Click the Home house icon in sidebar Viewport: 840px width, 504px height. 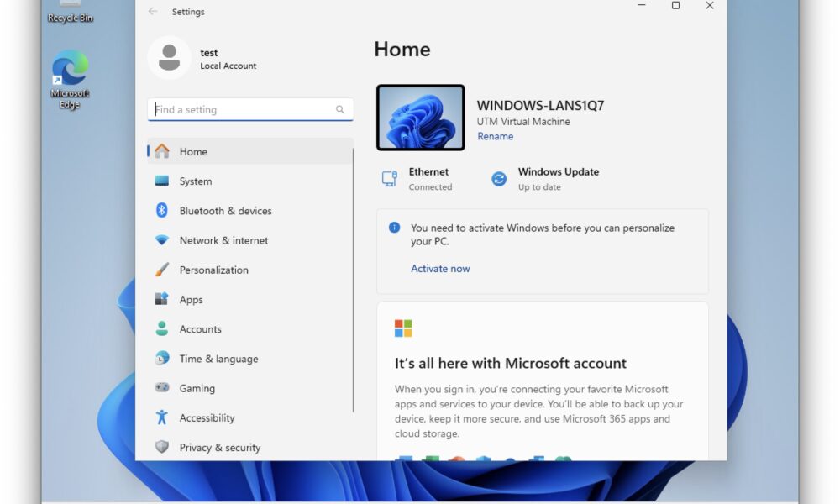tap(162, 151)
